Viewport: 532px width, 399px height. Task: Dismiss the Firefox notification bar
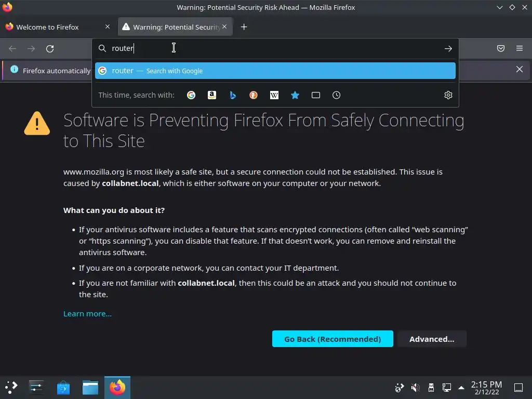click(x=520, y=69)
